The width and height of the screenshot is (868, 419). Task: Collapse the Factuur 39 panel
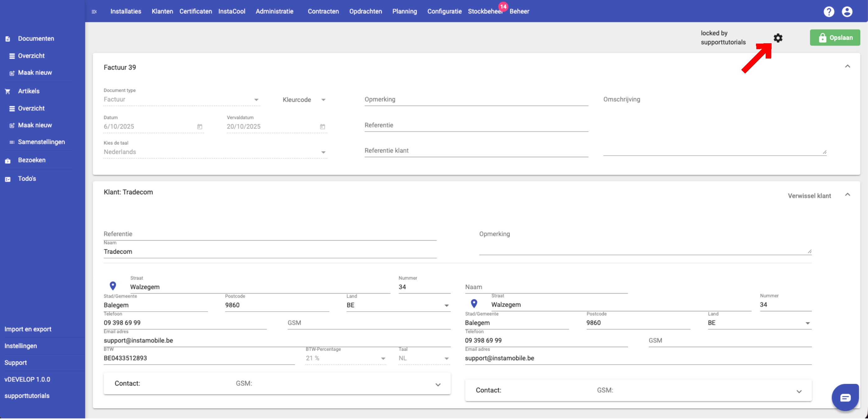(x=847, y=66)
